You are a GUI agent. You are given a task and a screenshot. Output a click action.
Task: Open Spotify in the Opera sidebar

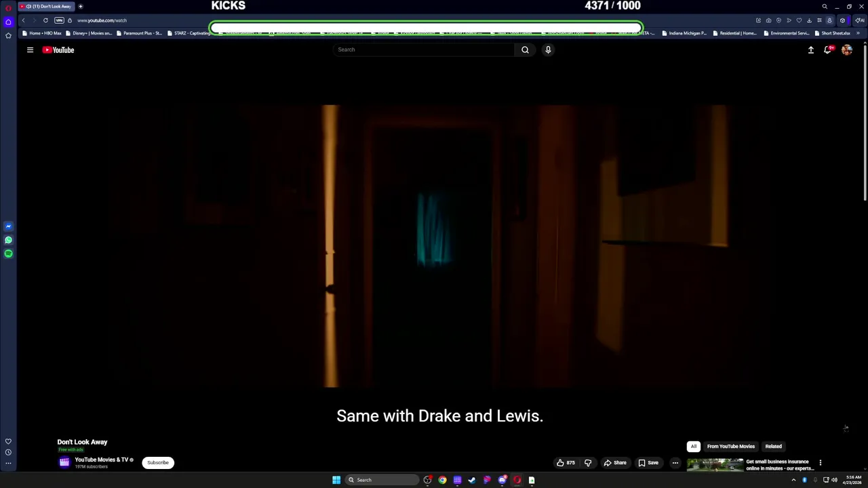(x=8, y=253)
